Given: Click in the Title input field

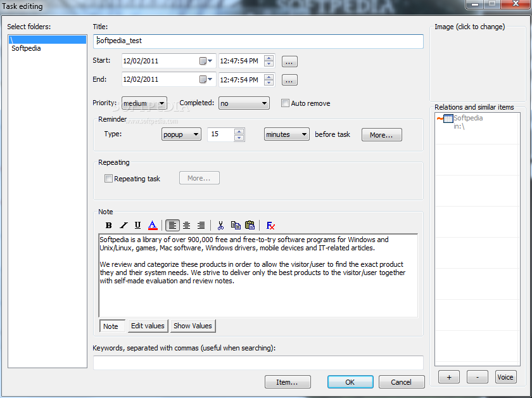Looking at the screenshot, I should (258, 41).
